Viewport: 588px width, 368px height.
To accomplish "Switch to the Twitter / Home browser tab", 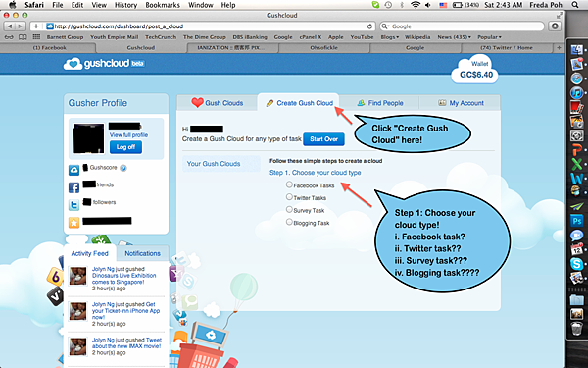I will (507, 48).
